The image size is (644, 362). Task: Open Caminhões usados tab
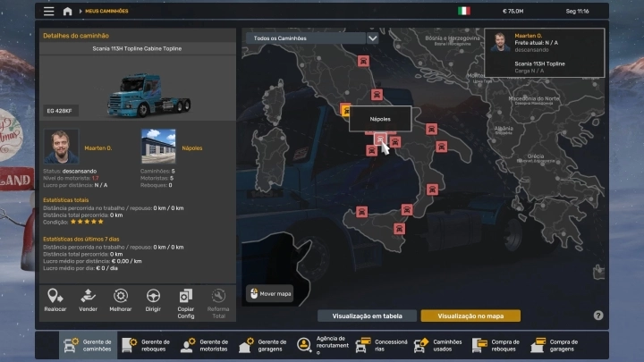(437, 345)
